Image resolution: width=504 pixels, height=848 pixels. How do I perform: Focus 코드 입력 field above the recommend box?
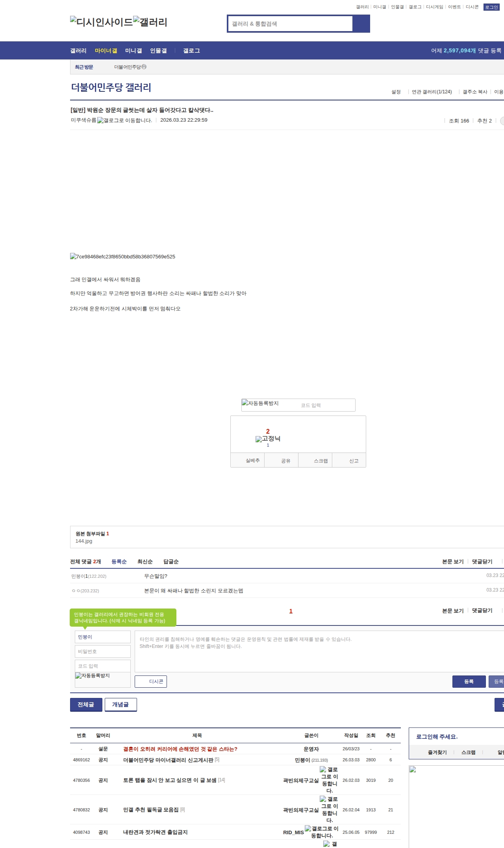[x=327, y=405]
